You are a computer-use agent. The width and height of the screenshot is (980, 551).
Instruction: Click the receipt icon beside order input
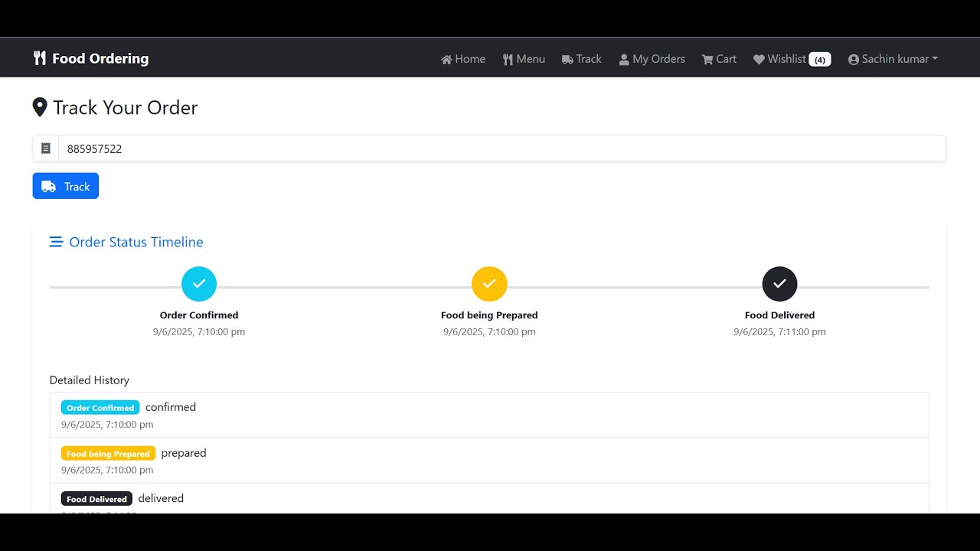coord(46,148)
